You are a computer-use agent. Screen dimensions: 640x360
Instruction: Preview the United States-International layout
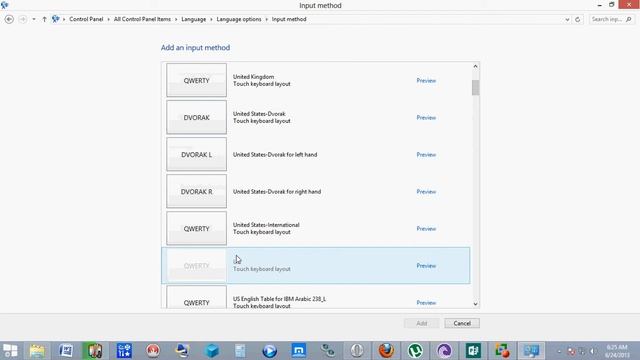[426, 229]
